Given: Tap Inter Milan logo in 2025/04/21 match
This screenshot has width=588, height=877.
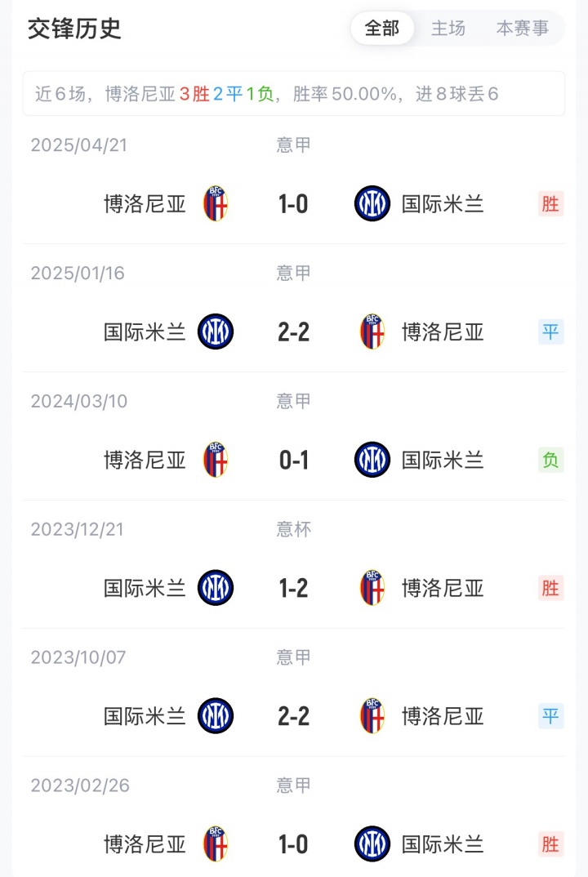Looking at the screenshot, I should (x=372, y=204).
